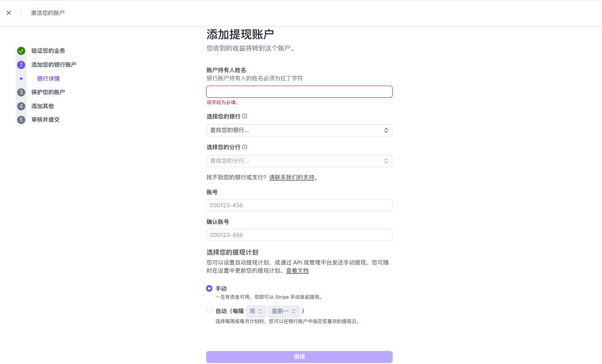
Task: Click the 继续 continue button
Action: pyautogui.click(x=299, y=356)
